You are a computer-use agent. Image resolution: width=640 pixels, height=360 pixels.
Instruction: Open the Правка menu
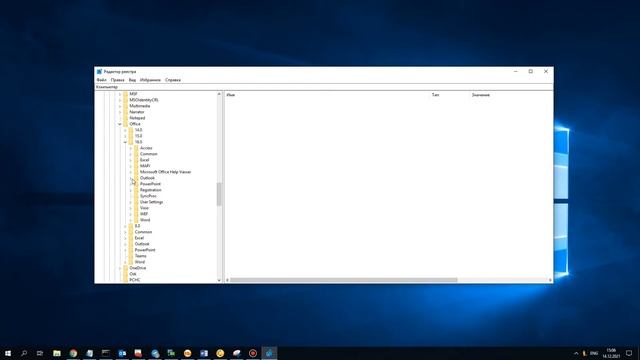coord(118,80)
